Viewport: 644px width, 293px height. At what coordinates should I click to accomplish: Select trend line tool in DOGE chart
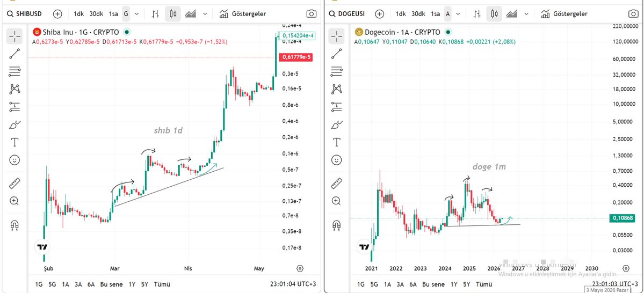click(337, 54)
